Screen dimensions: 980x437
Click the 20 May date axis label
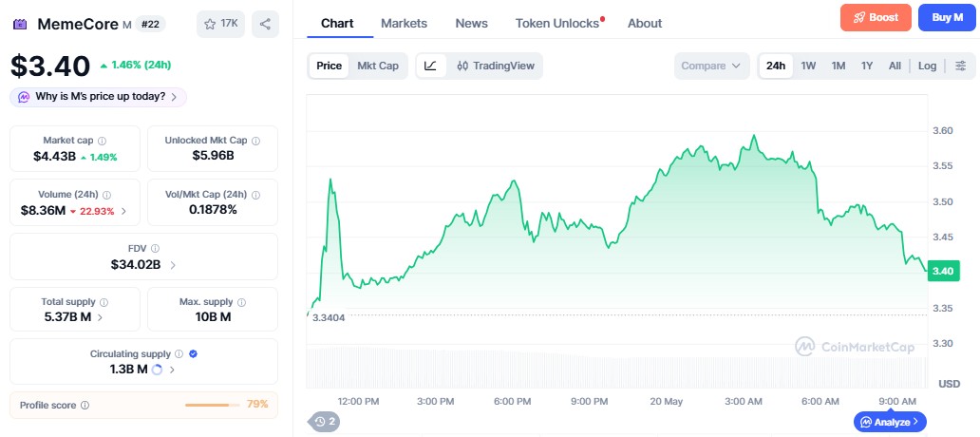click(x=667, y=401)
